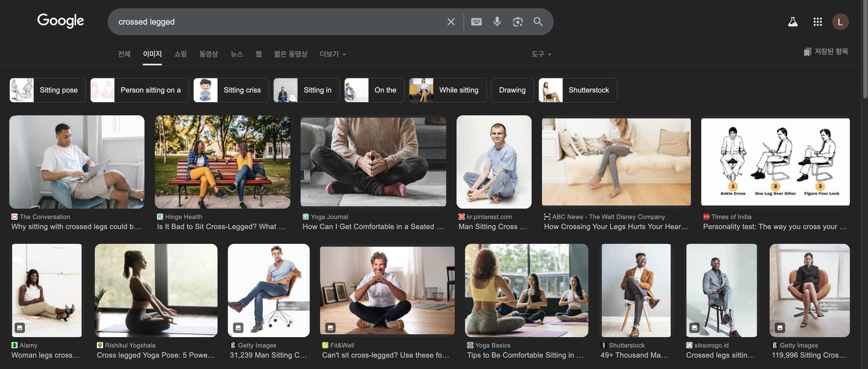Open The Conversation crossed legs article link
This screenshot has height=369, width=868.
[76, 226]
